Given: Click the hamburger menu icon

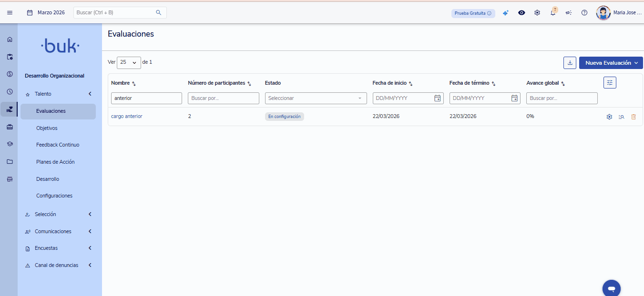Looking at the screenshot, I should click(x=10, y=13).
